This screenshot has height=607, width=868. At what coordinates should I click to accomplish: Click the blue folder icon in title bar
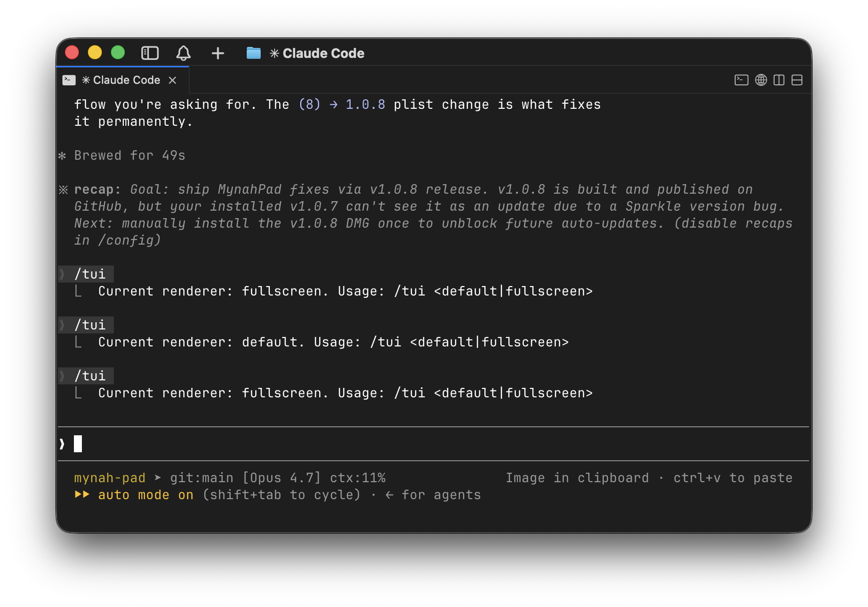254,53
